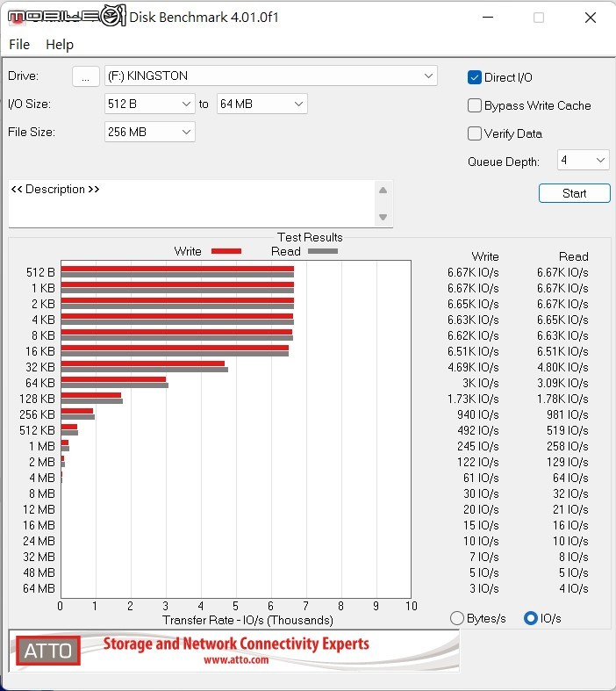This screenshot has height=691, width=616.
Task: Click the 129 IO/s read value
Action: tap(568, 463)
